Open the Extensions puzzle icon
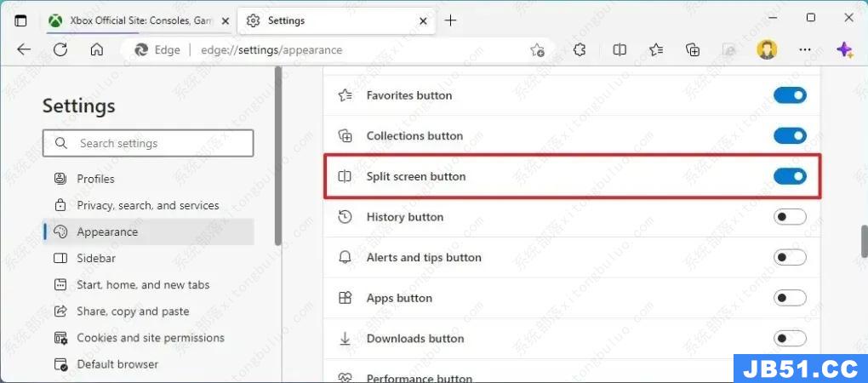 [580, 50]
